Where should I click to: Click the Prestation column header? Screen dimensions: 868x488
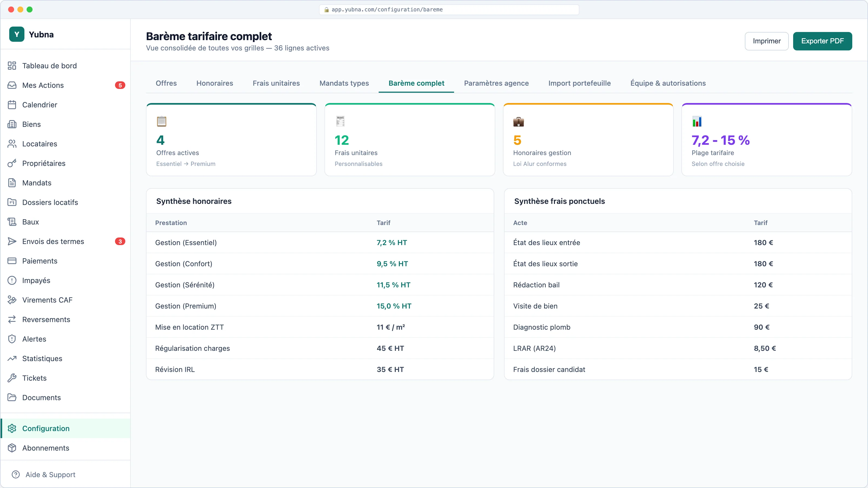click(x=171, y=223)
